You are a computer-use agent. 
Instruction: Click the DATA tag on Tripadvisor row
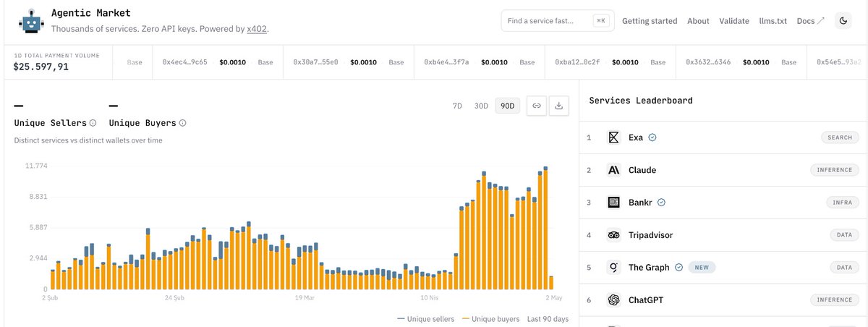click(x=843, y=235)
